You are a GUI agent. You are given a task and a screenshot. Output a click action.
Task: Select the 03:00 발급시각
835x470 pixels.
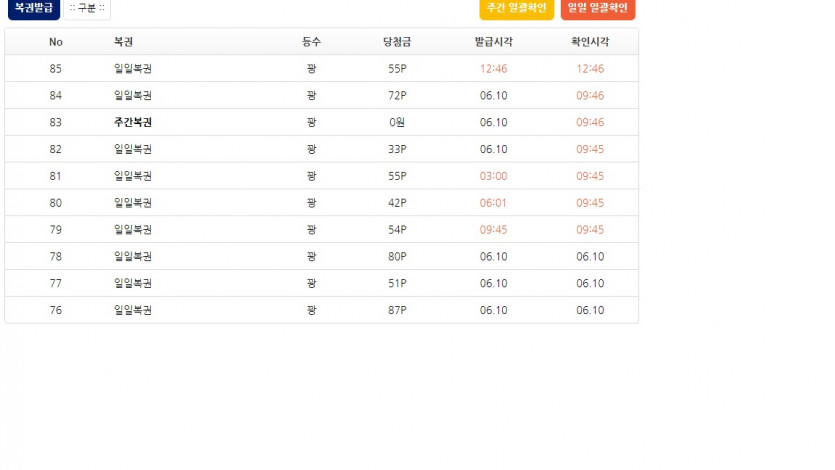[494, 176]
